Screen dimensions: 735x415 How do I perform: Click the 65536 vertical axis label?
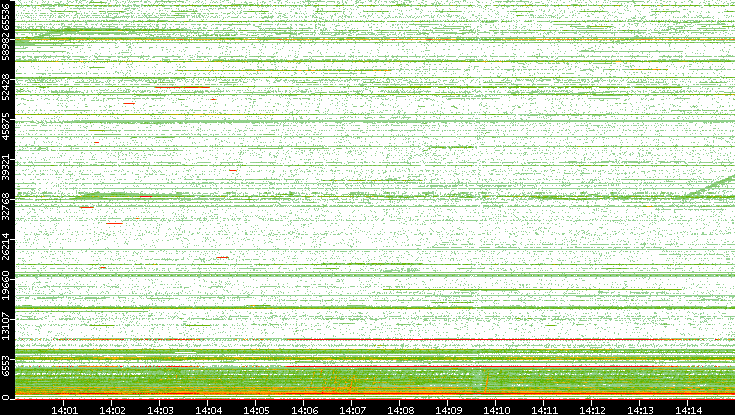coord(5,15)
